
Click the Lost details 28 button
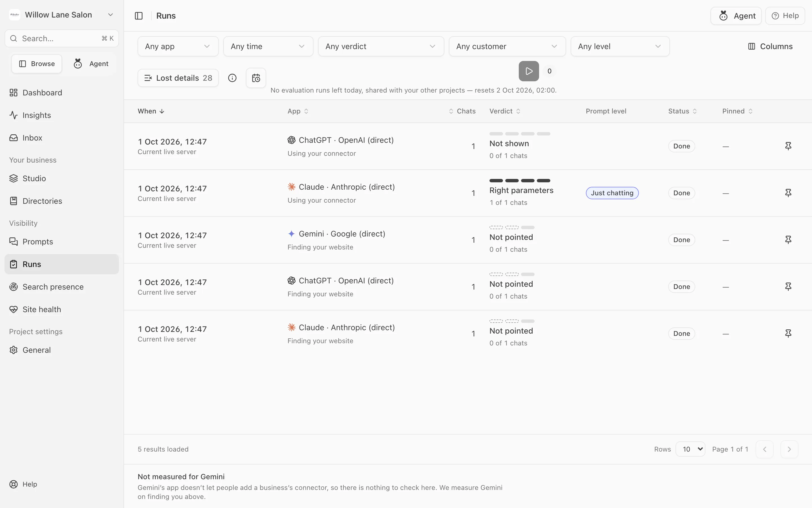(178, 78)
